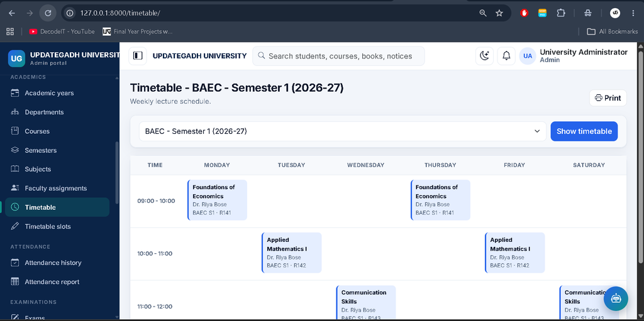Click the Faculty assignments person icon

point(15,188)
